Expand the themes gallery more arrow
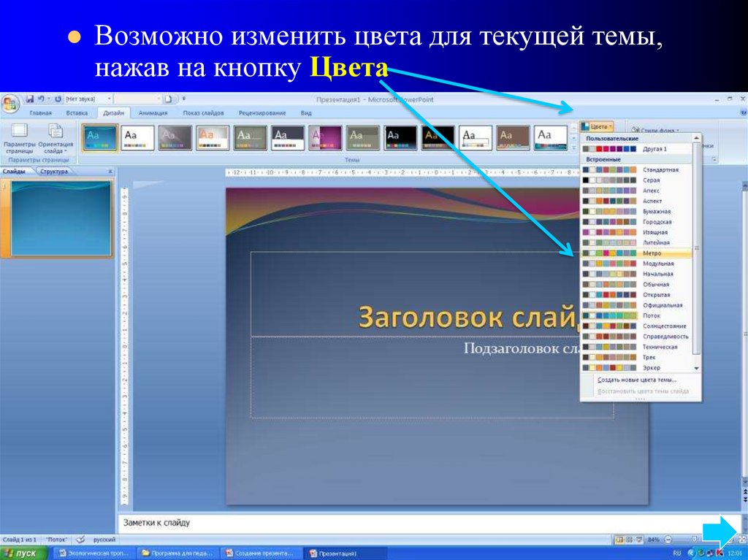Image resolution: width=748 pixels, height=560 pixels. point(574,147)
